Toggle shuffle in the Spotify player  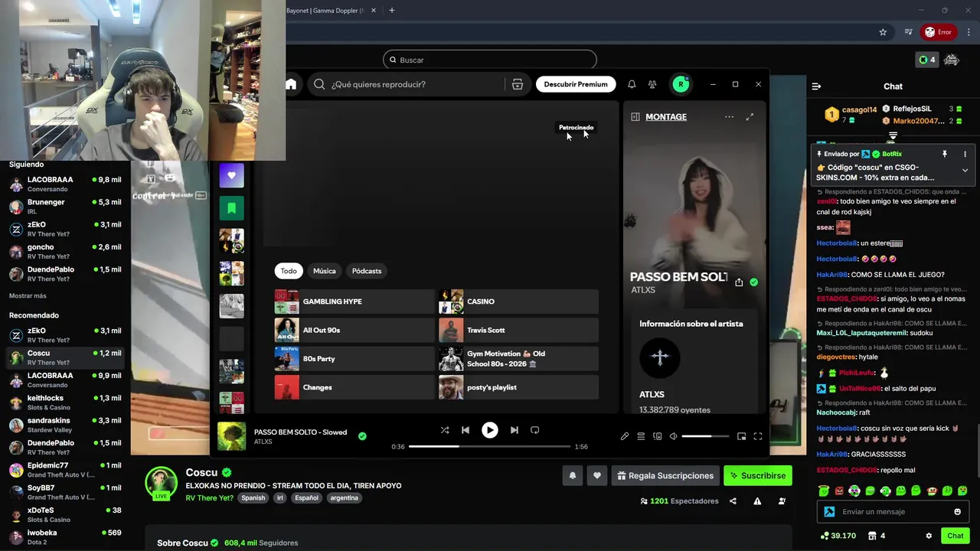(445, 430)
